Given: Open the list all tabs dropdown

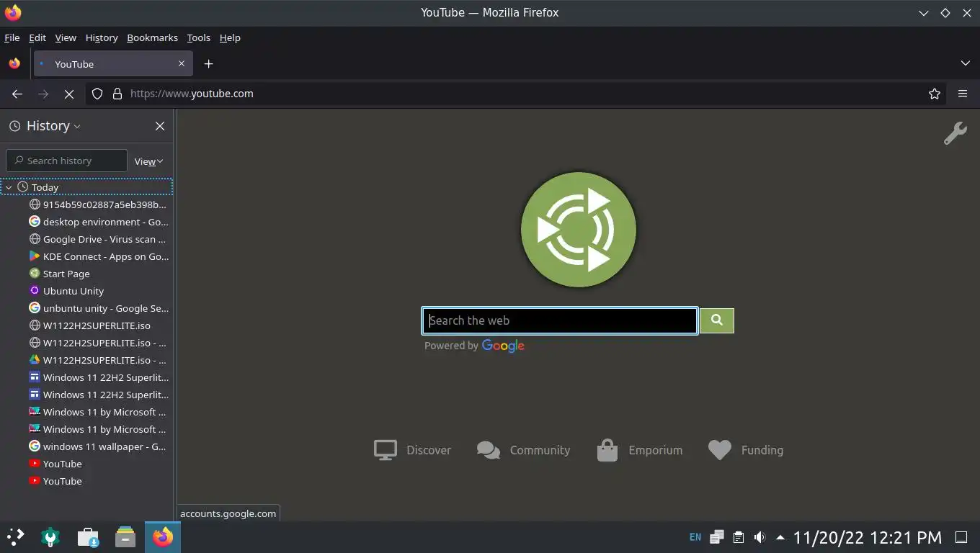Looking at the screenshot, I should (x=966, y=63).
